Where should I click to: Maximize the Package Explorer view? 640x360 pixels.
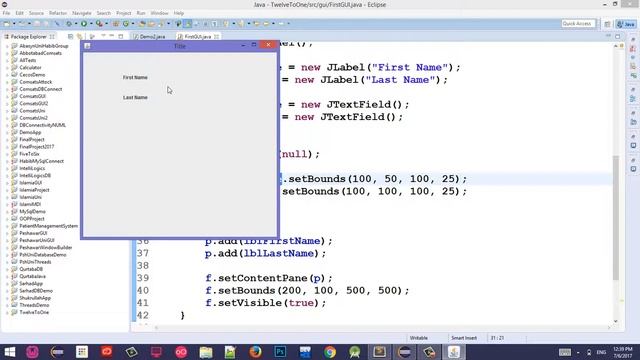[x=121, y=36]
